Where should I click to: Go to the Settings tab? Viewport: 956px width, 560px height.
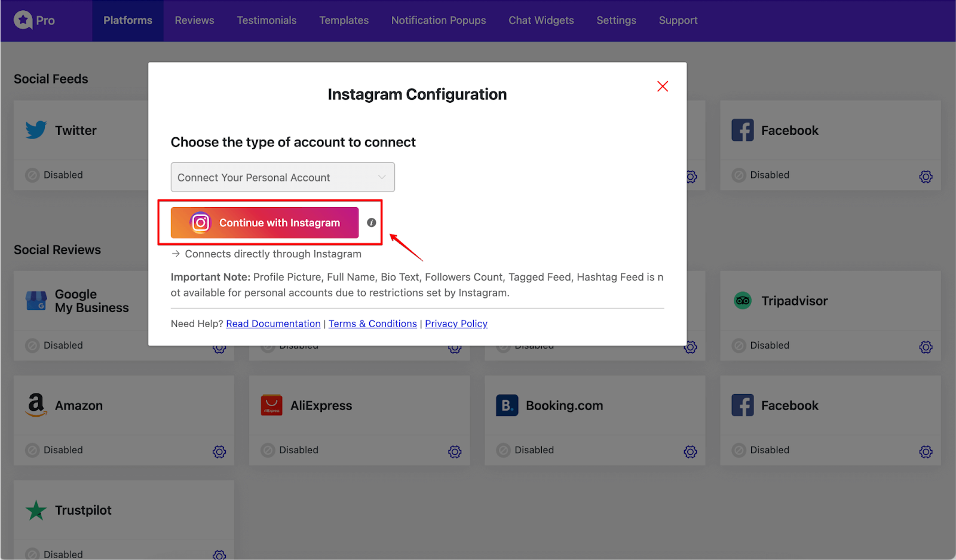(x=616, y=20)
